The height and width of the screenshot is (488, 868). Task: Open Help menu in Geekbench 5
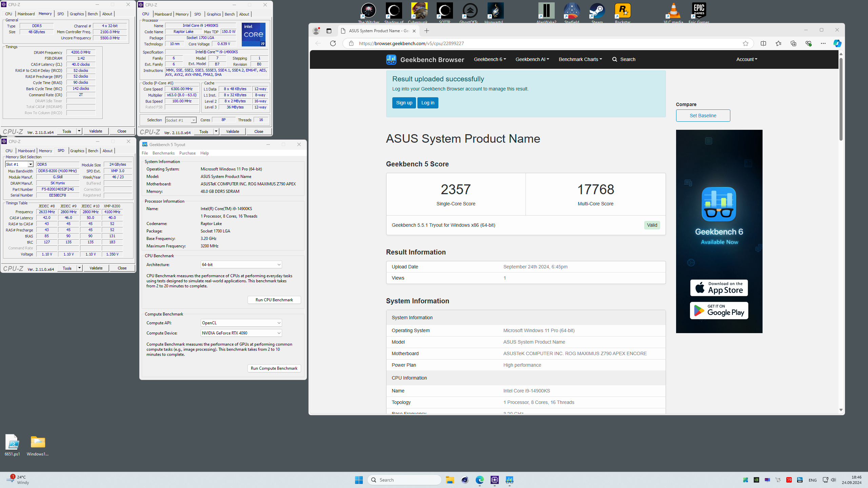204,153
